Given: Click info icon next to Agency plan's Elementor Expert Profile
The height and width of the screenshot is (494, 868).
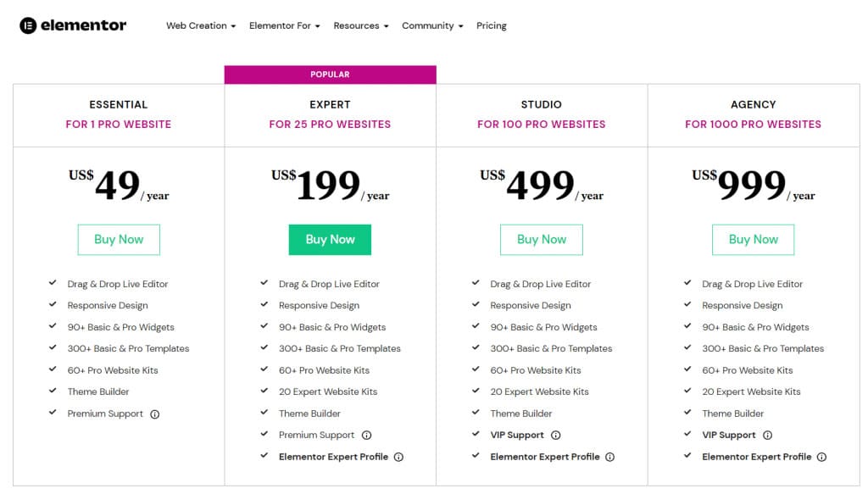Looking at the screenshot, I should click(822, 457).
